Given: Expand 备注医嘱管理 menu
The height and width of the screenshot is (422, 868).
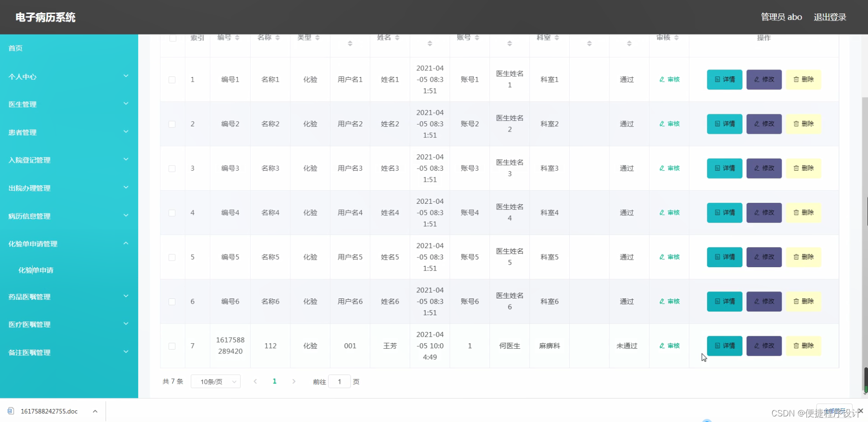Looking at the screenshot, I should (69, 353).
